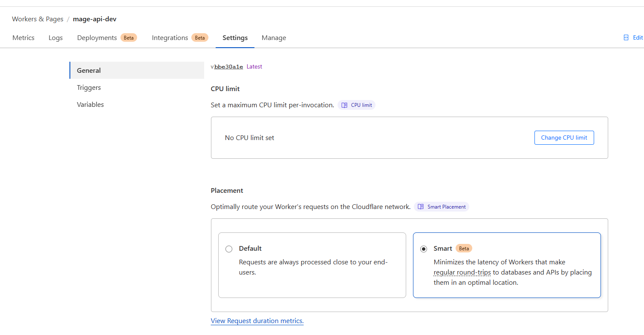
Task: Navigate back via Workers & Pages breadcrumb
Action: tap(38, 19)
